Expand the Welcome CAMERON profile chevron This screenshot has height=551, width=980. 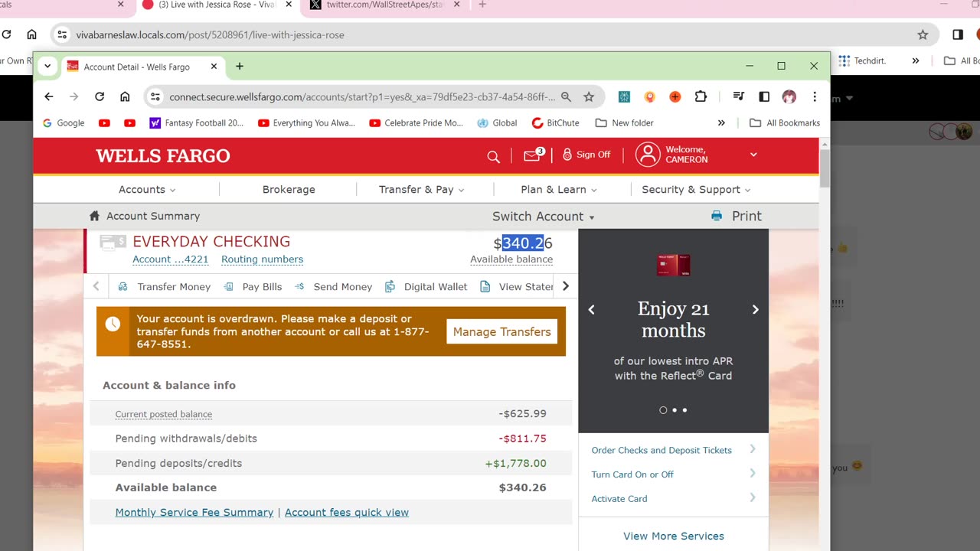click(x=753, y=155)
